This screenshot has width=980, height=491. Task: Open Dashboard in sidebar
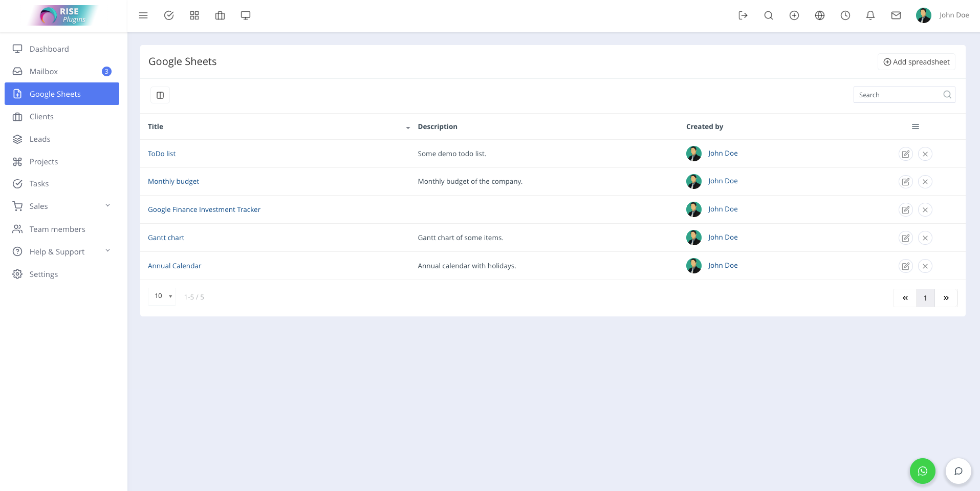pos(62,49)
